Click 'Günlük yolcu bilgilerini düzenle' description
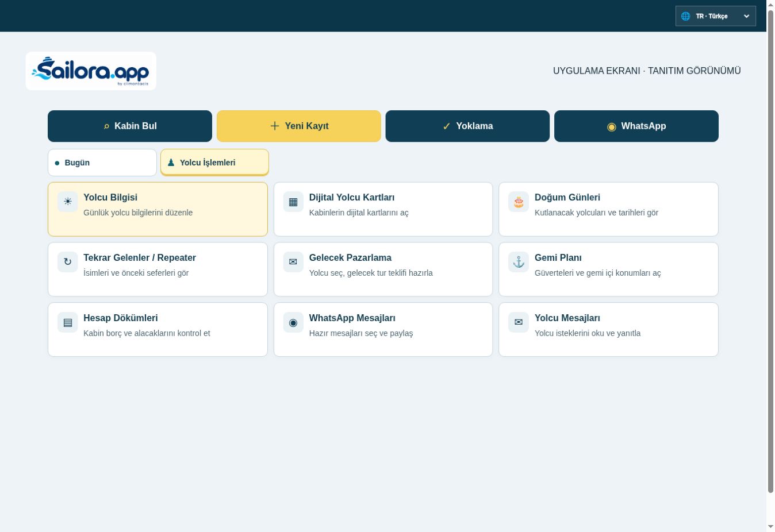Viewport: 775px width, 532px height. pos(138,213)
